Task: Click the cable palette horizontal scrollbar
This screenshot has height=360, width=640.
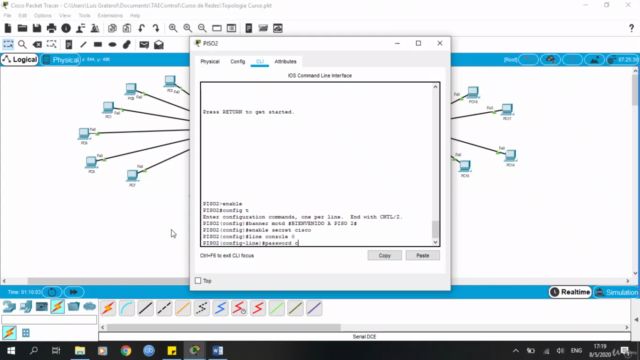Action: [x=224, y=327]
